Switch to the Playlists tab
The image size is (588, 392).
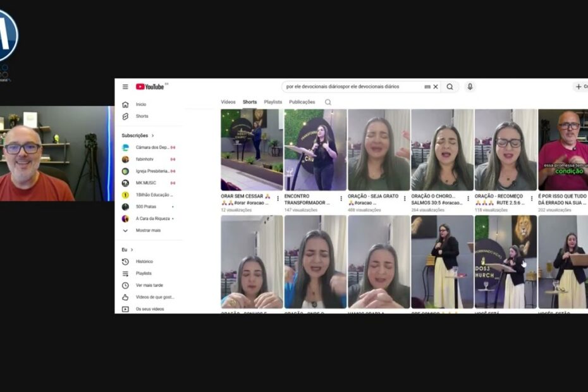click(x=273, y=102)
